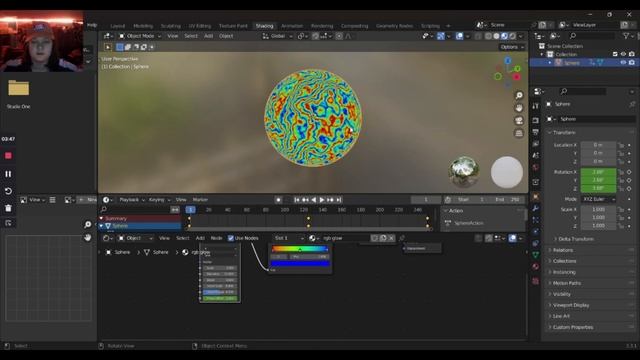640x360 pixels.
Task: Click the play animation button
Action: pos(322,200)
